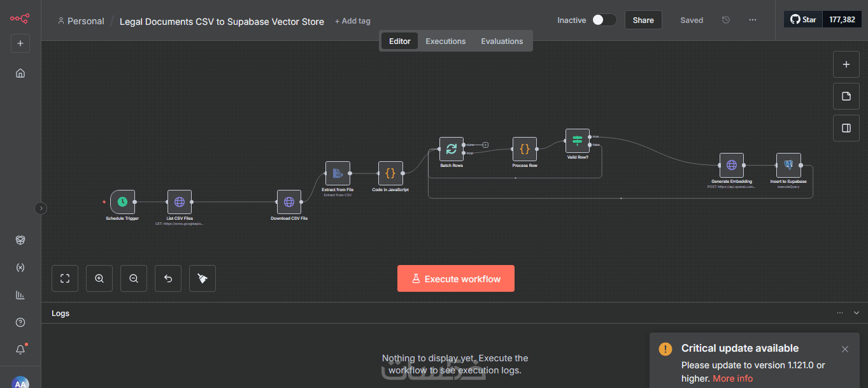
Task: Click Add tag next to workflow name
Action: [352, 21]
